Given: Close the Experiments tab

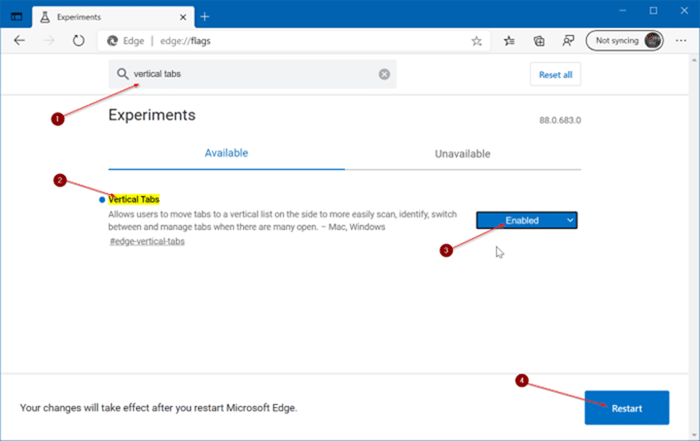Looking at the screenshot, I should pyautogui.click(x=183, y=17).
